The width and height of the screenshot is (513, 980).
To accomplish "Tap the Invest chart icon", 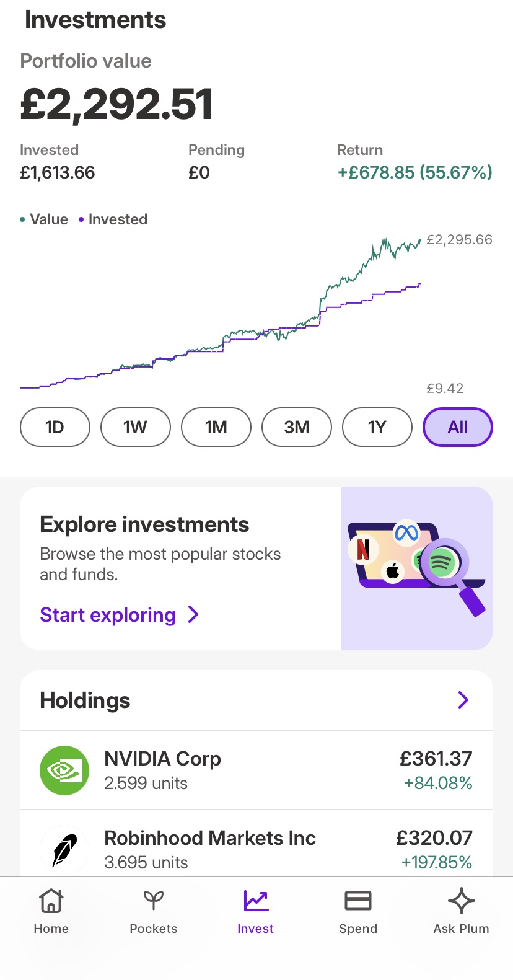I will (256, 901).
